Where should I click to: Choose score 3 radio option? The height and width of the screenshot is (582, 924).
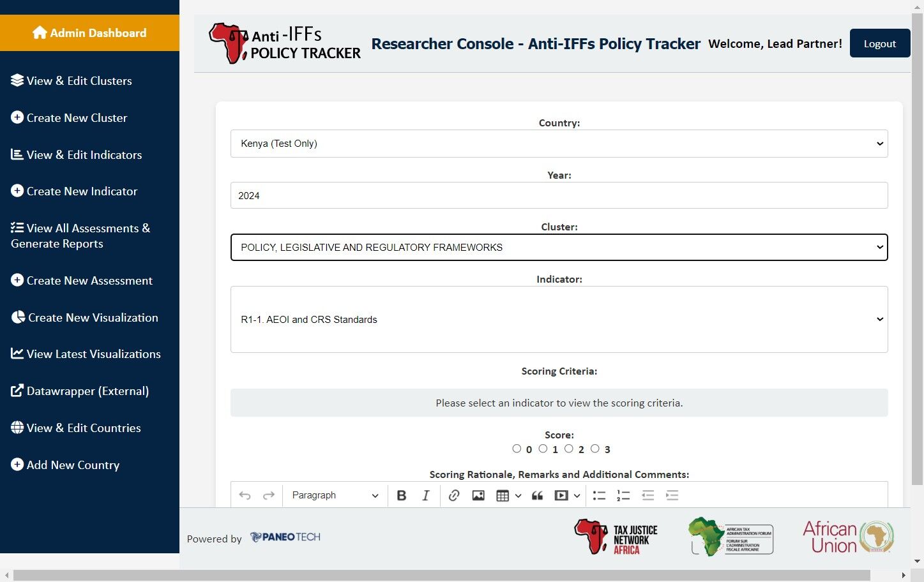[x=595, y=449]
